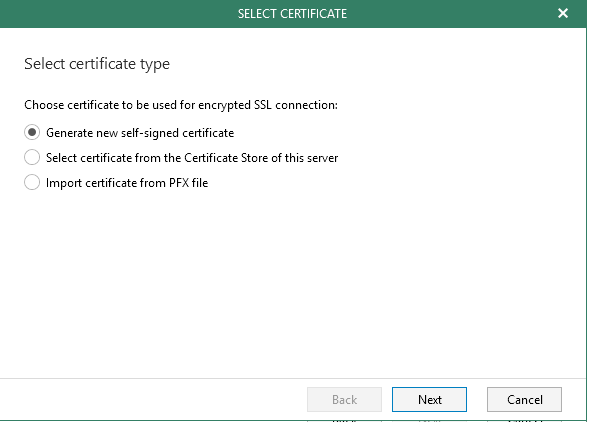
Task: Click the 'Select certificate from the Certificate Store' label
Action: click(192, 158)
